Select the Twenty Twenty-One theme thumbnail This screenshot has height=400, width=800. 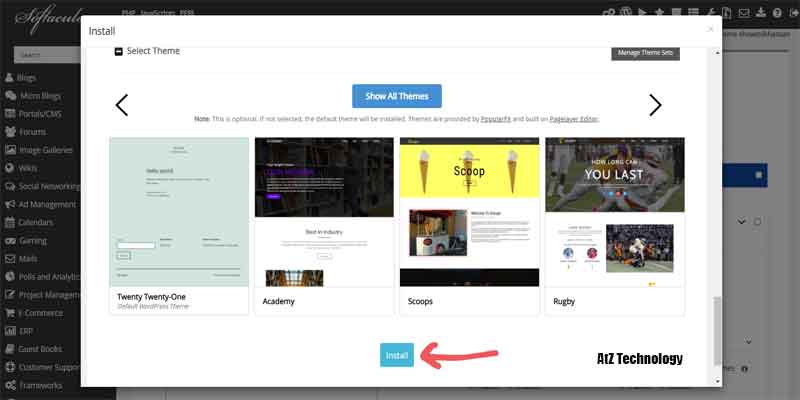[x=179, y=212]
